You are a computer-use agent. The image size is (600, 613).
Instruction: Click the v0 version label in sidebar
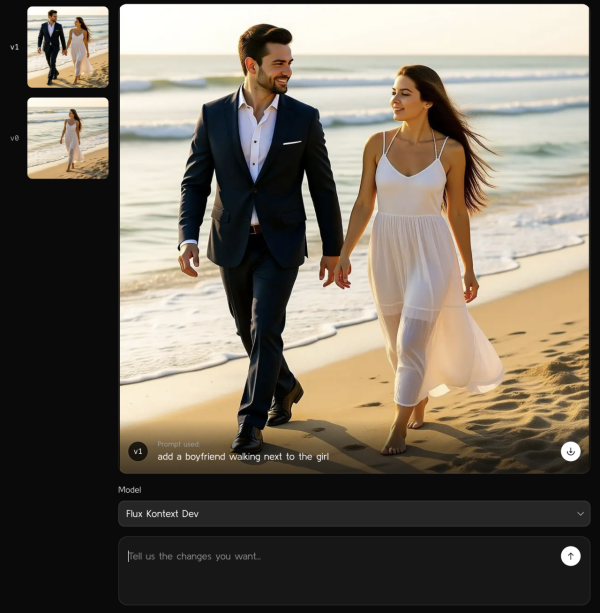14,138
